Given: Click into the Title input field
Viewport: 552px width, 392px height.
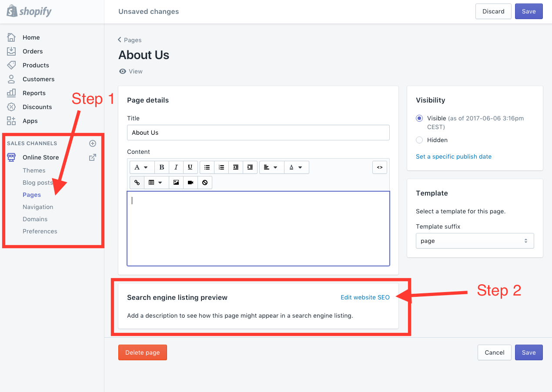Looking at the screenshot, I should (258, 133).
